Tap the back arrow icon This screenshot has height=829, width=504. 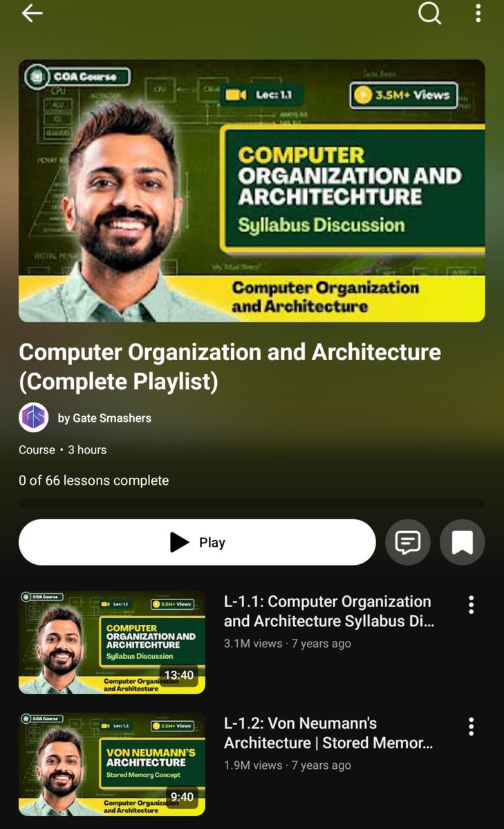(32, 13)
